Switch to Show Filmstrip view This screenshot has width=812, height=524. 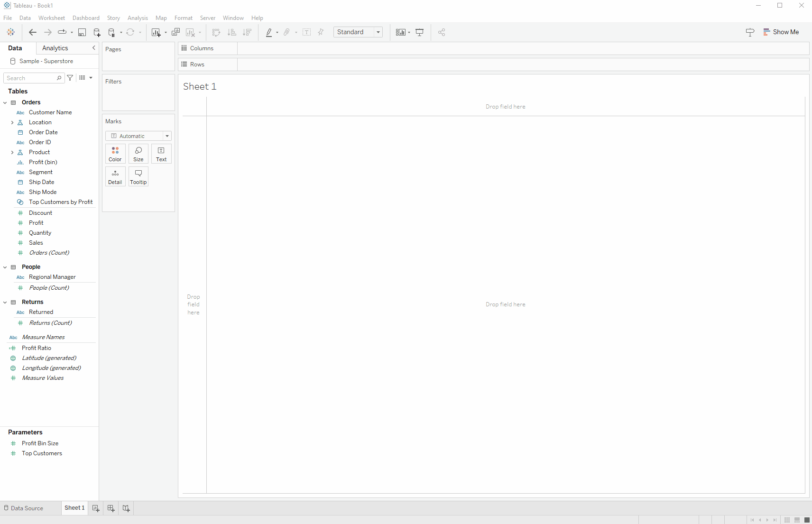click(797, 520)
